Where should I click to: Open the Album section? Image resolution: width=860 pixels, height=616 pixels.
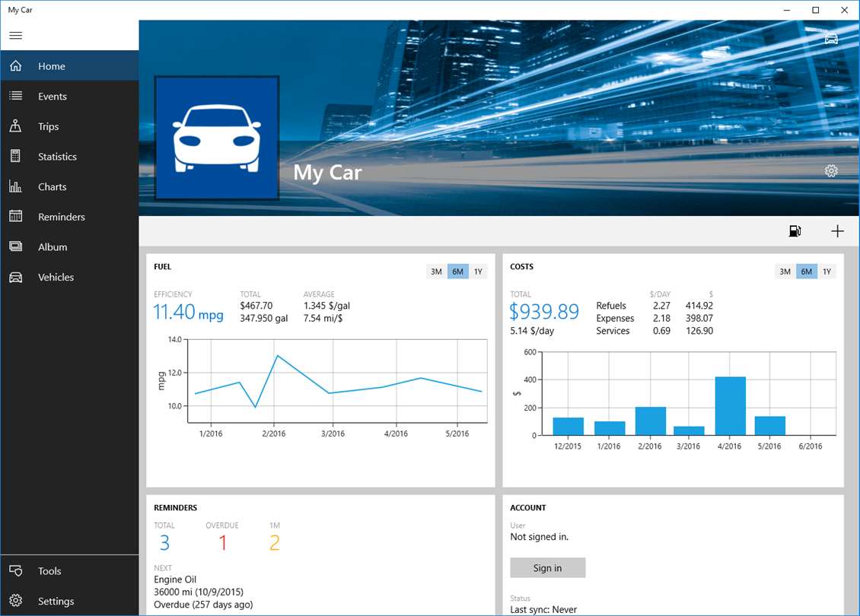click(x=70, y=247)
